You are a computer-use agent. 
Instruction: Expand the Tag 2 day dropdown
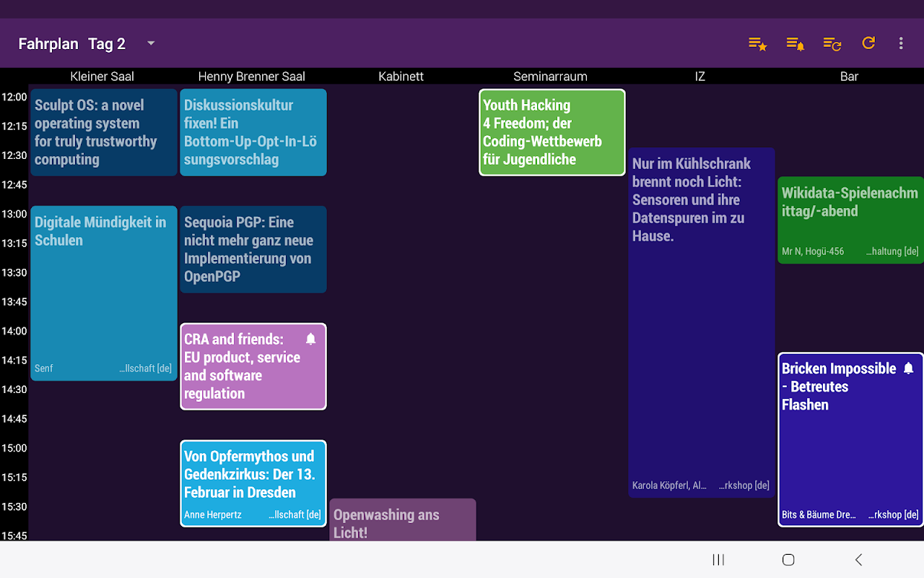(121, 43)
